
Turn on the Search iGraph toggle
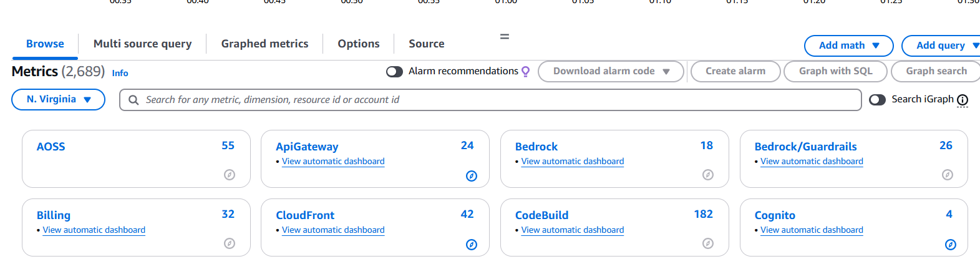pos(877,100)
